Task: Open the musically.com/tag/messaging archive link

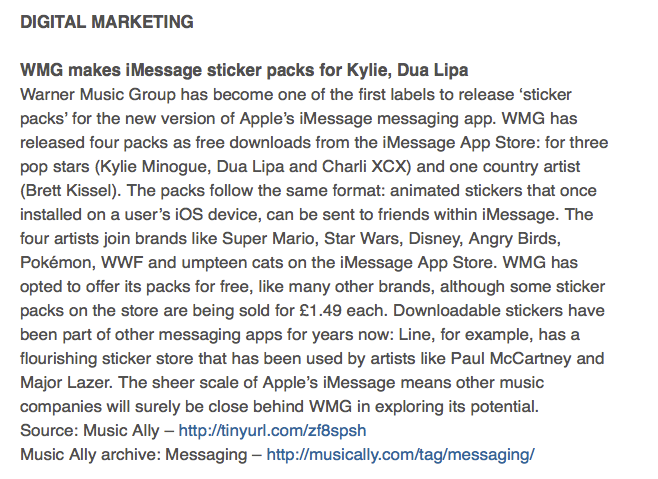Action: point(401,455)
